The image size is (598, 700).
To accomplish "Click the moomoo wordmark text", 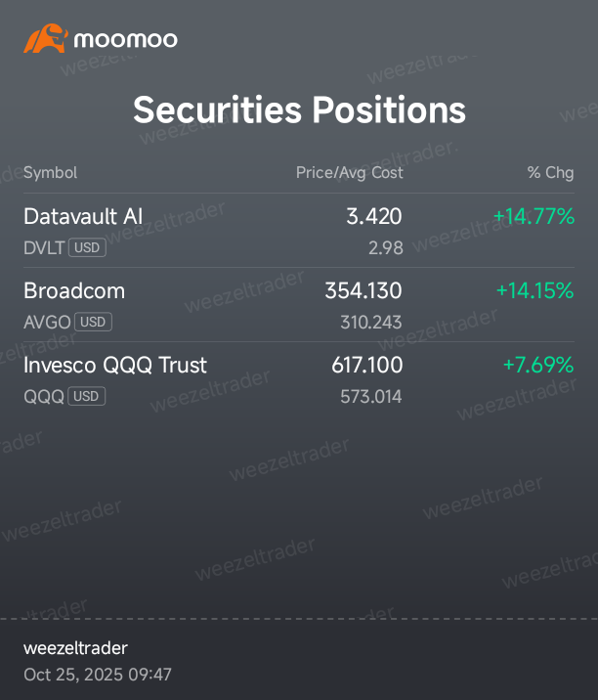I will tap(125, 40).
